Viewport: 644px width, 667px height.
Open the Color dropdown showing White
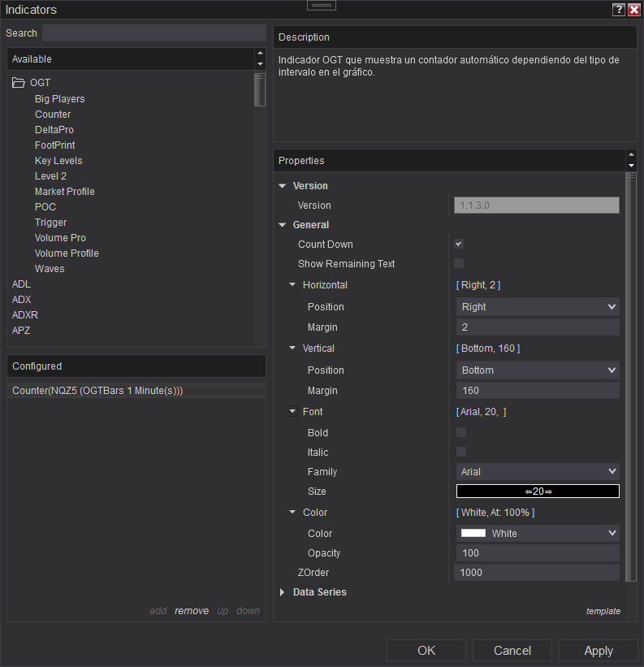click(x=538, y=533)
